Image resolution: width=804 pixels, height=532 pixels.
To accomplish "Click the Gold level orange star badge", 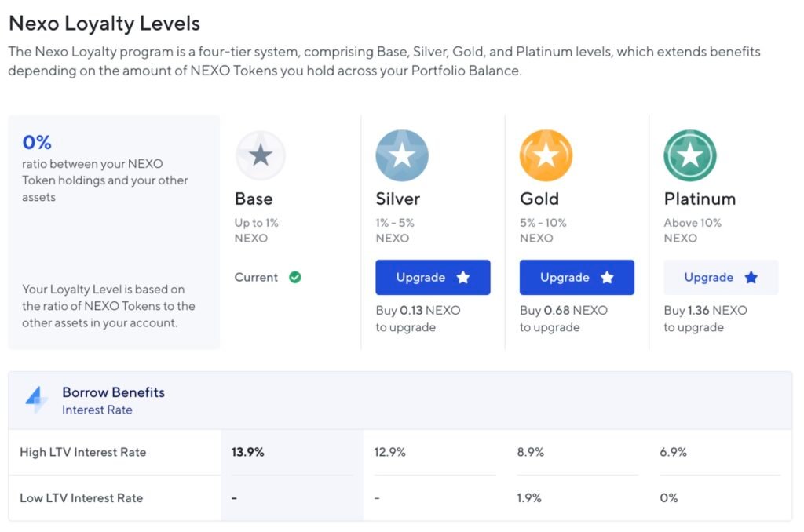I will tap(546, 155).
